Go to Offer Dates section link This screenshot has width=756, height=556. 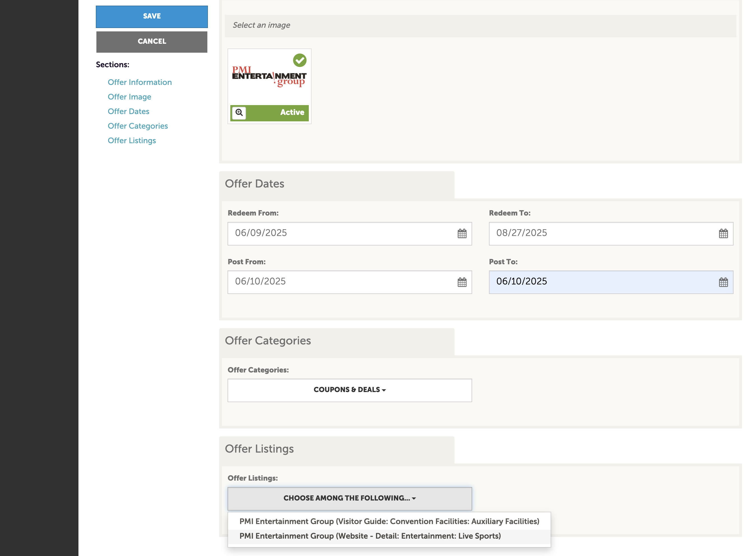(x=128, y=112)
